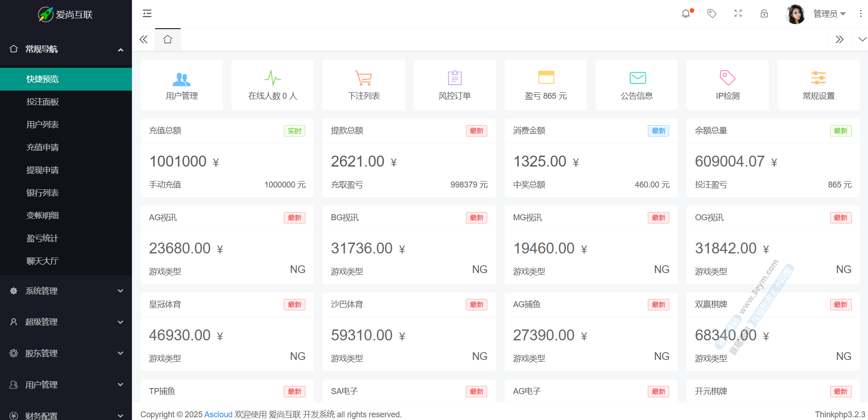The height and width of the screenshot is (420, 868).
Task: Select 投注面板 in the sidebar
Action: tap(43, 102)
